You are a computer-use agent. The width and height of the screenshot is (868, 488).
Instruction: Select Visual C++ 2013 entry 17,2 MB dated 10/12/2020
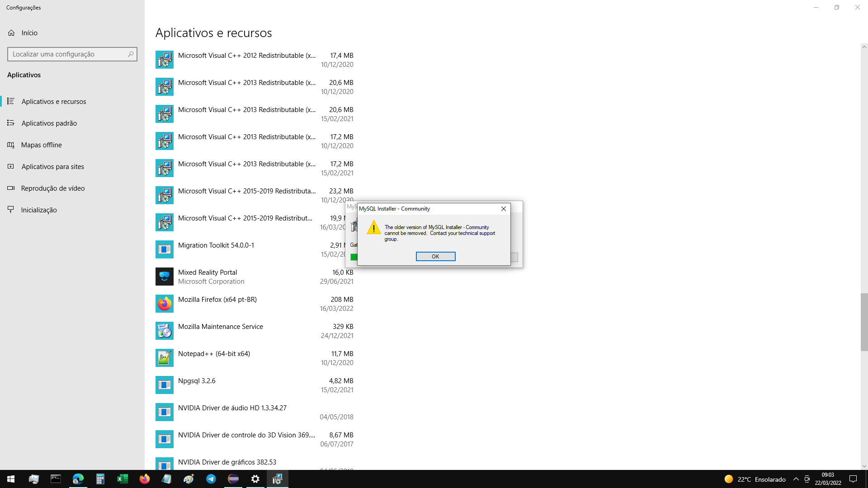(x=255, y=141)
